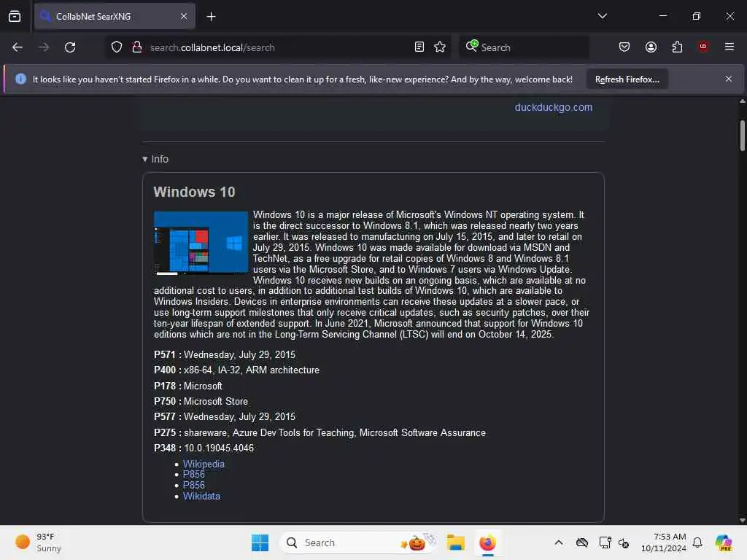This screenshot has width=747, height=560.
Task: Open the Wikipedia link
Action: 204,464
